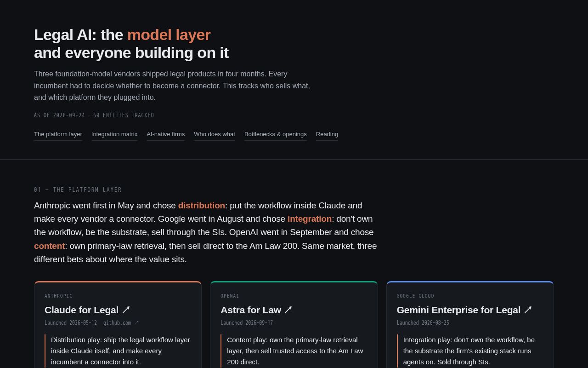This screenshot has height=368, width=588.
Task: Click the AS OF 2026-09-24 status line
Action: [94, 115]
